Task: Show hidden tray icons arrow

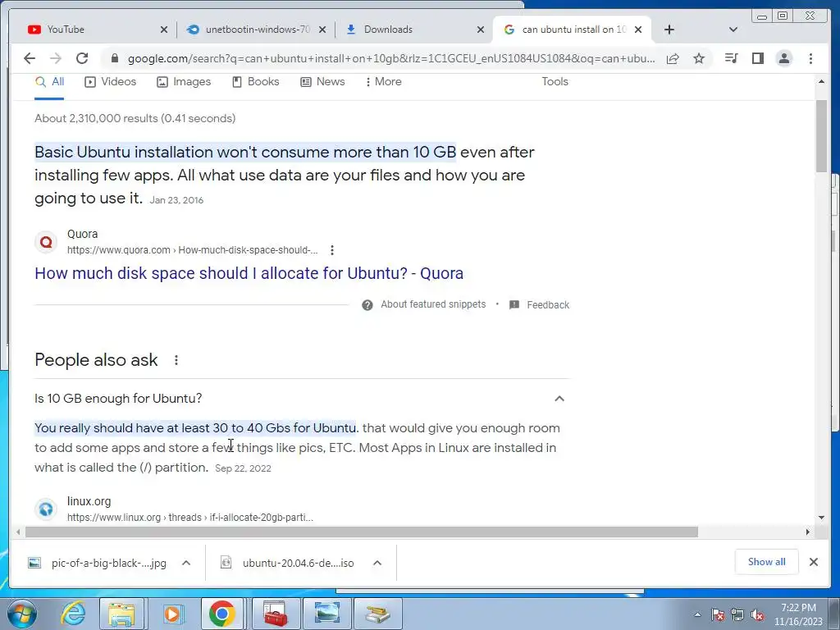Action: coord(697,614)
